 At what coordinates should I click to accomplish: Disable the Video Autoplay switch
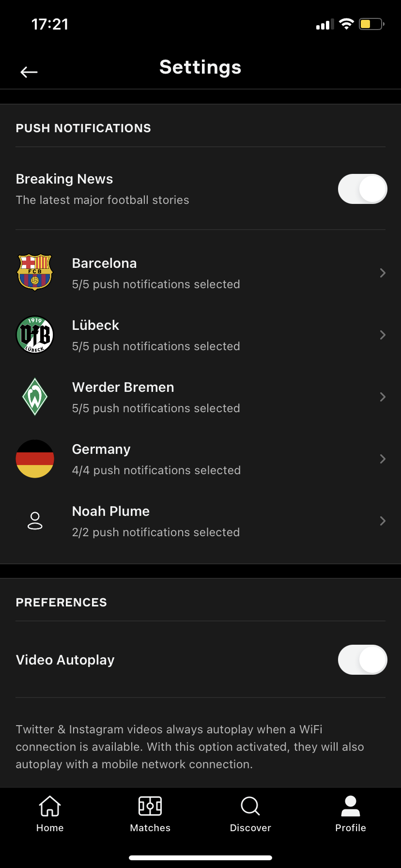tap(362, 660)
